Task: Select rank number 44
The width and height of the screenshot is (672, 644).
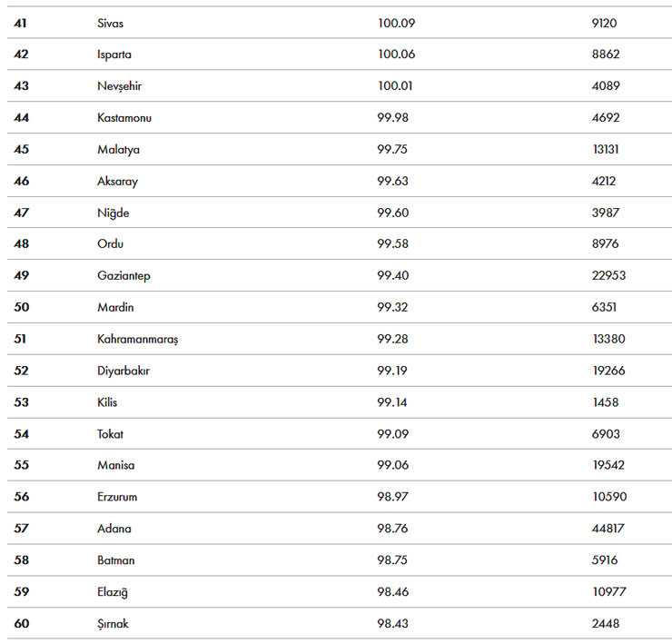Action: pyautogui.click(x=22, y=117)
